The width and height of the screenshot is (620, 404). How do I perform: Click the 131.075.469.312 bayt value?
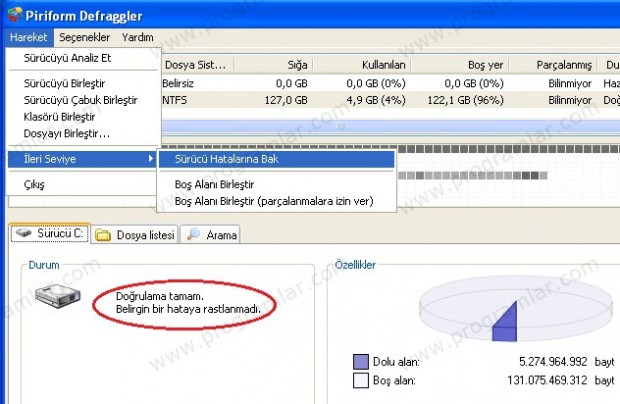[561, 380]
